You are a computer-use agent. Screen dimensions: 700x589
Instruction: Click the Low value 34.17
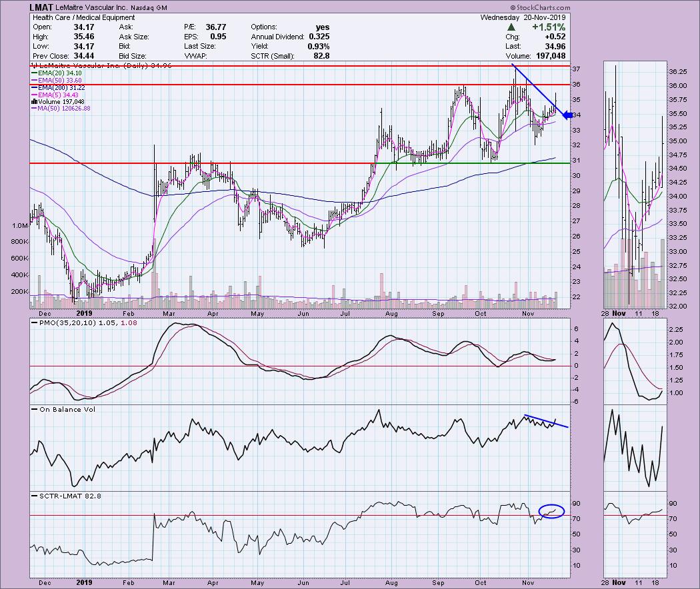coord(84,47)
